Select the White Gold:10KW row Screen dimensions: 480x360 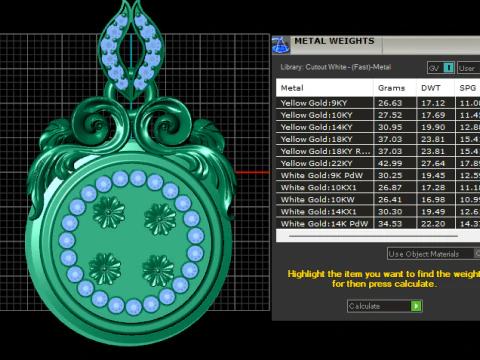click(378, 199)
